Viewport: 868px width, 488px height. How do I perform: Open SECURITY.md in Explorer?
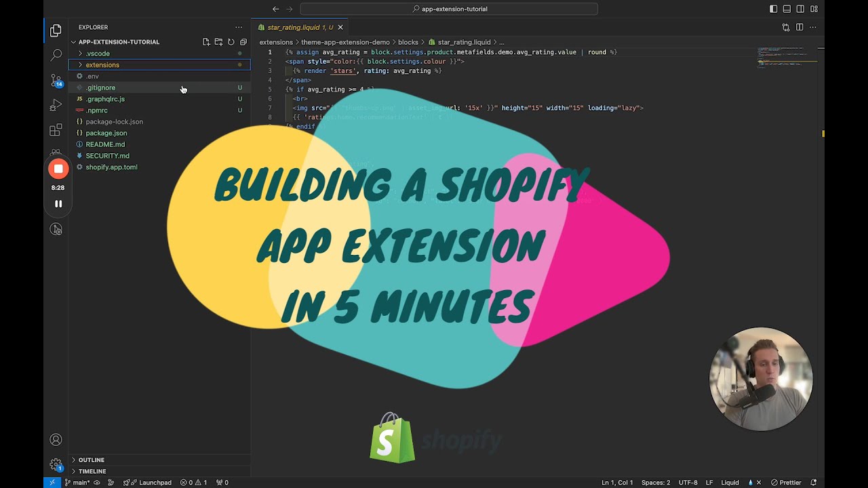coord(159,156)
